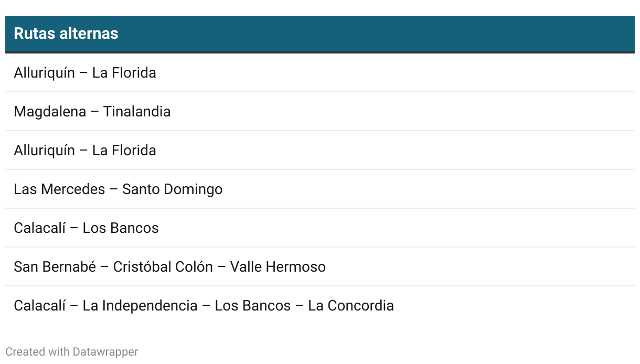The width and height of the screenshot is (640, 364).
Task: Select the Las Mercedes – Santo Domingo row
Action: (320, 189)
